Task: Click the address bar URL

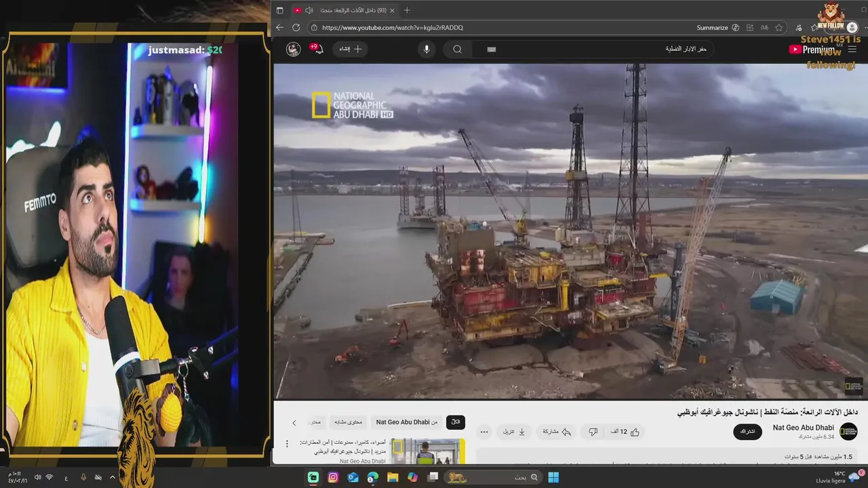Action: pyautogui.click(x=393, y=28)
